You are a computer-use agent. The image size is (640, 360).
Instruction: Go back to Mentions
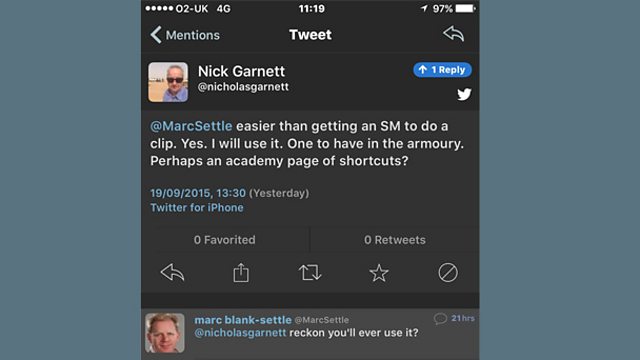pos(185,35)
